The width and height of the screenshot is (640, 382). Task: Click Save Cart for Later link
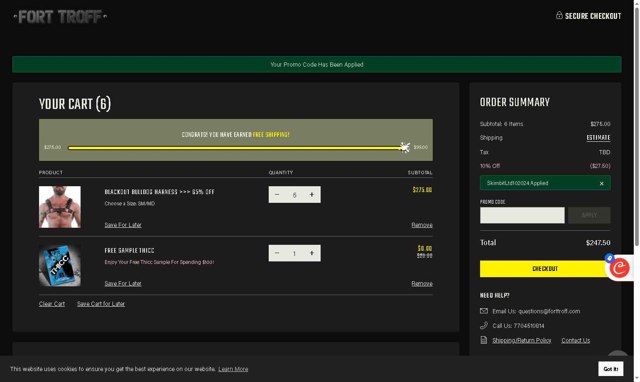tap(101, 304)
